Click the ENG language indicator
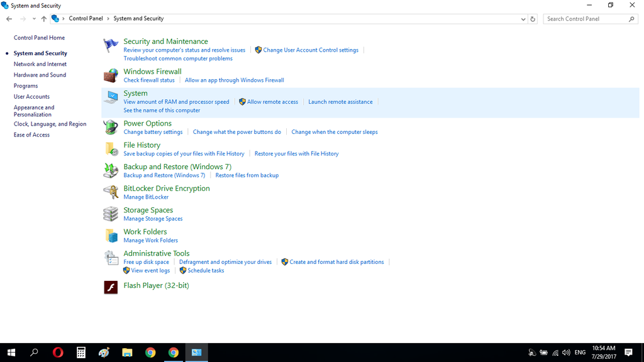Image resolution: width=644 pixels, height=362 pixels. point(580,353)
